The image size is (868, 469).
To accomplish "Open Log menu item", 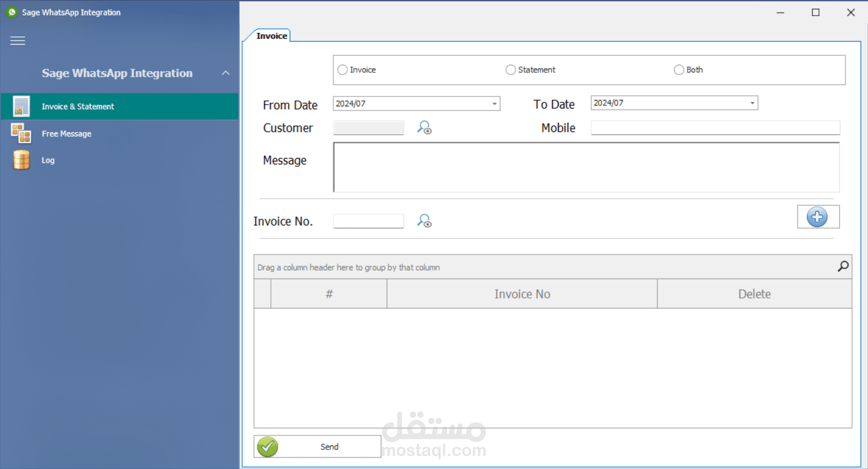I will pos(119,160).
